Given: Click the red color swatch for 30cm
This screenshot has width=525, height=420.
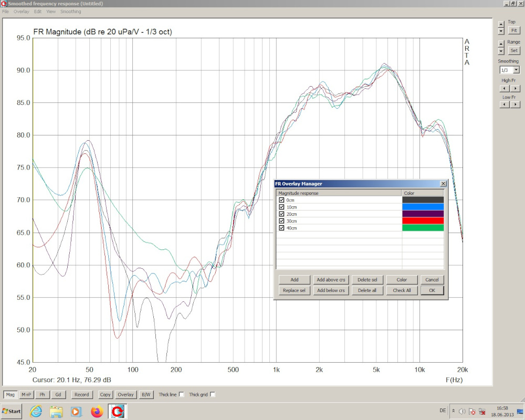Looking at the screenshot, I should (423, 221).
